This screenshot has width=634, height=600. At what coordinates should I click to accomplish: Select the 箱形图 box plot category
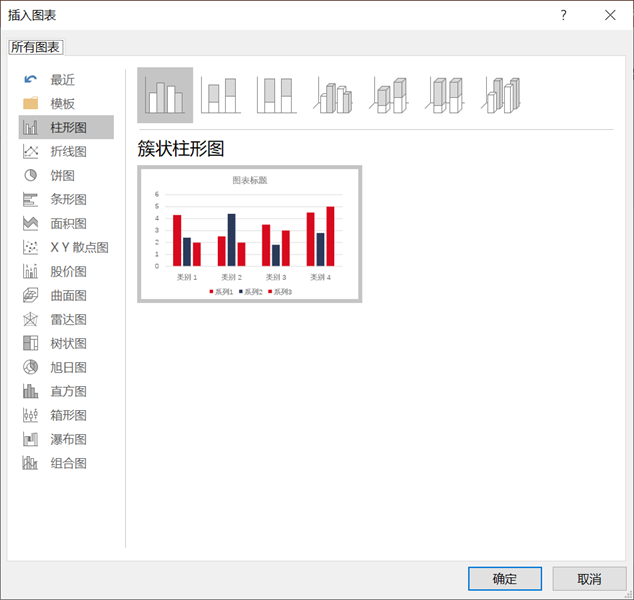click(x=66, y=415)
